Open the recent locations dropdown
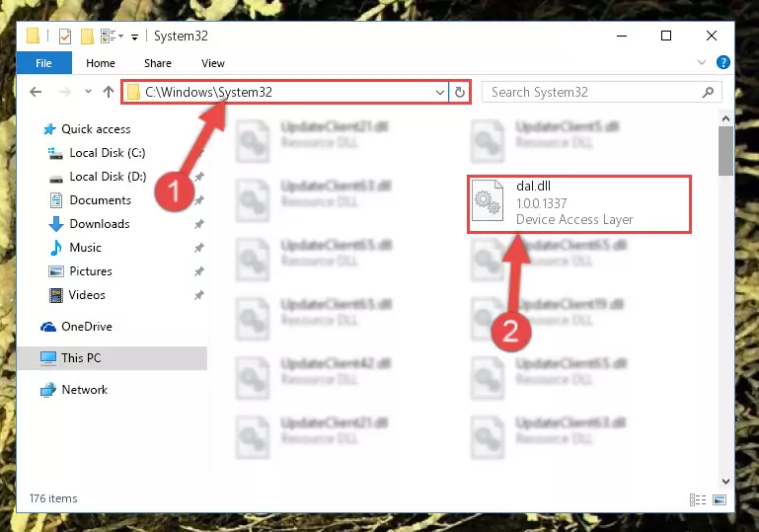 click(x=88, y=92)
